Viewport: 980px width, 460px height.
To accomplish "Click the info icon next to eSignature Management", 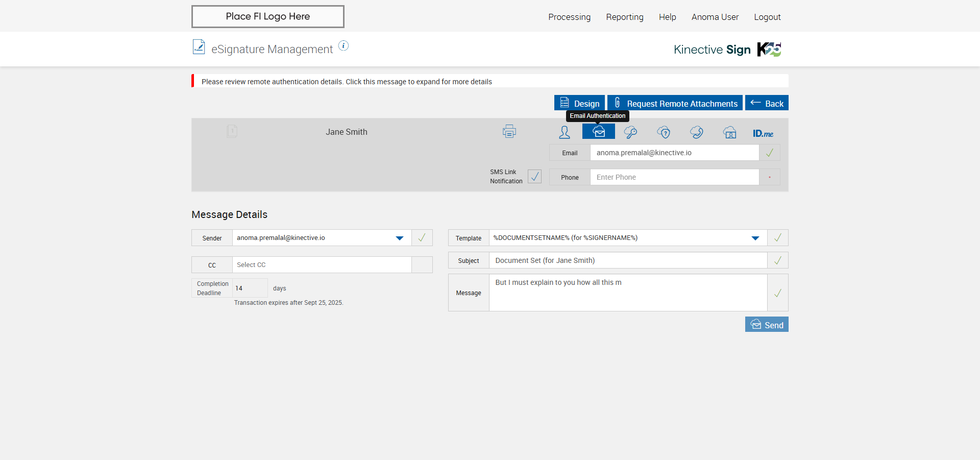I will coord(344,46).
